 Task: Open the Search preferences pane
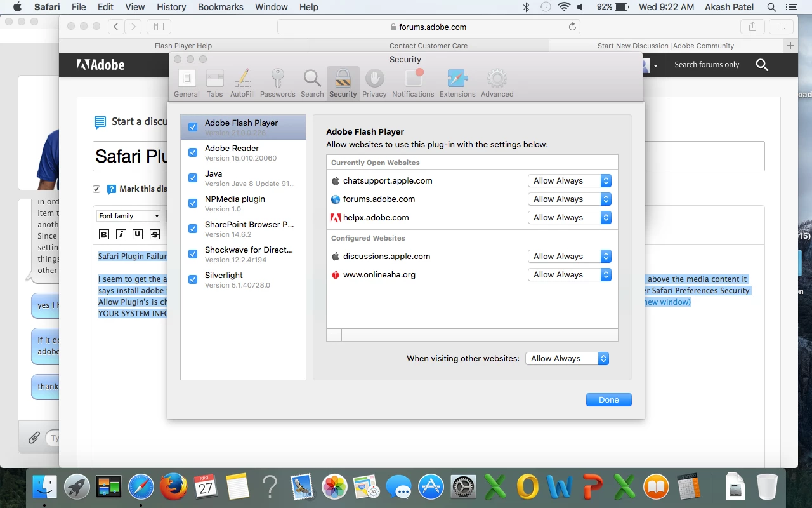click(312, 84)
